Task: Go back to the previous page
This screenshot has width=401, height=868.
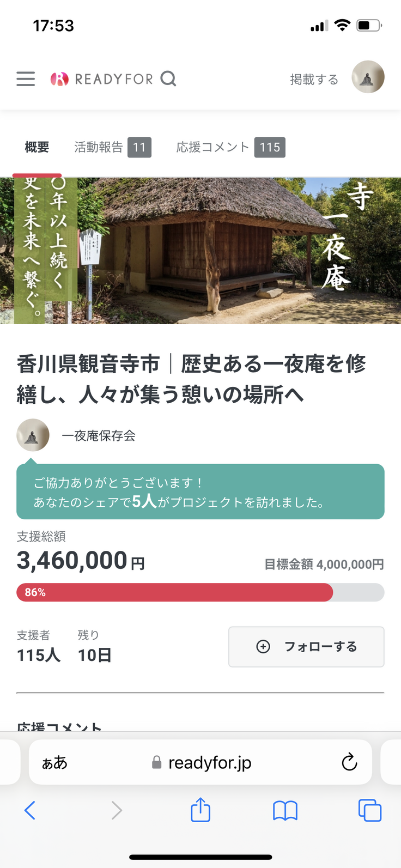Action: pos(30,810)
